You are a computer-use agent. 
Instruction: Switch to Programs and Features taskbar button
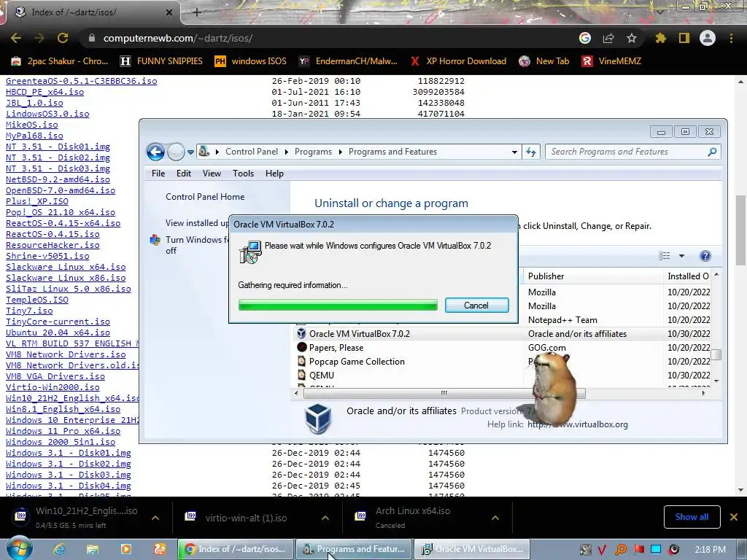click(354, 549)
